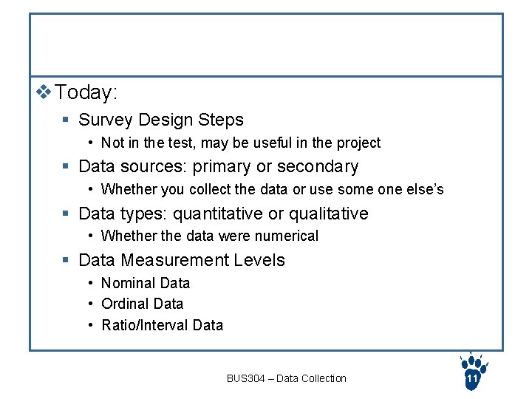Click 'Whether you collect the data' line
Image resolution: width=532 pixels, height=399 pixels.
(x=273, y=189)
